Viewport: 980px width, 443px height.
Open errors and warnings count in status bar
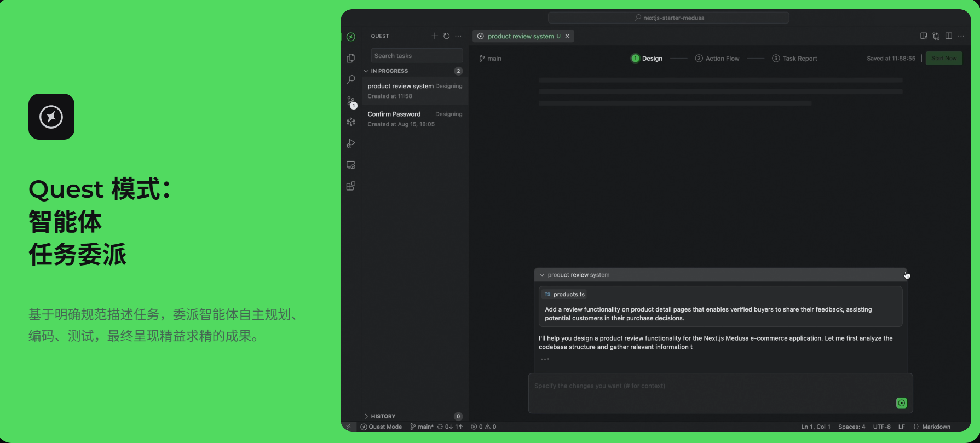484,427
